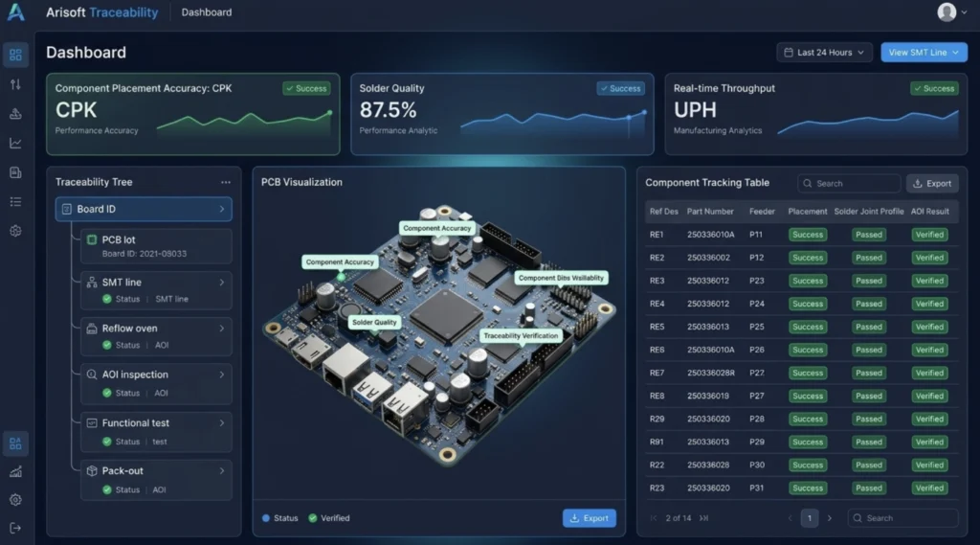Click the logout icon at sidebar bottom
Image resolution: width=980 pixels, height=545 pixels.
coord(15,528)
